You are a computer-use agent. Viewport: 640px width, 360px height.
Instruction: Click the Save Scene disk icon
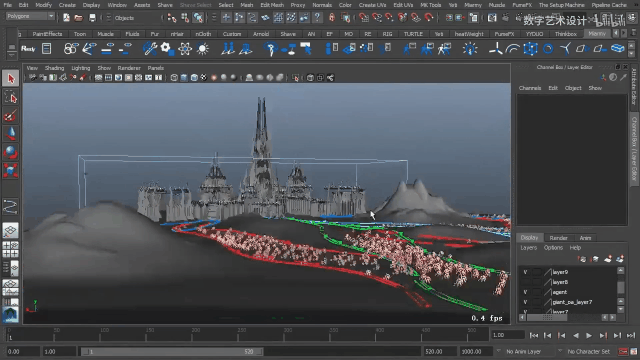click(92, 18)
